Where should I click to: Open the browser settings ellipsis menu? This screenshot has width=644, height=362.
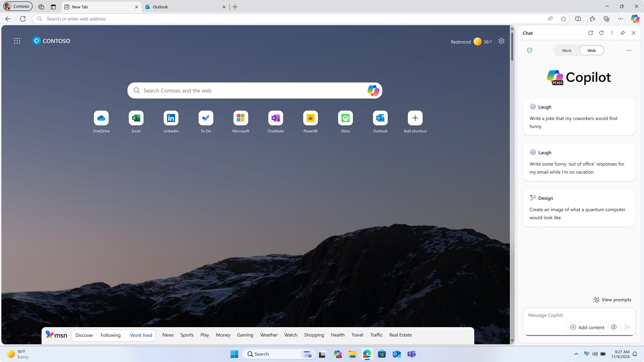(x=620, y=19)
